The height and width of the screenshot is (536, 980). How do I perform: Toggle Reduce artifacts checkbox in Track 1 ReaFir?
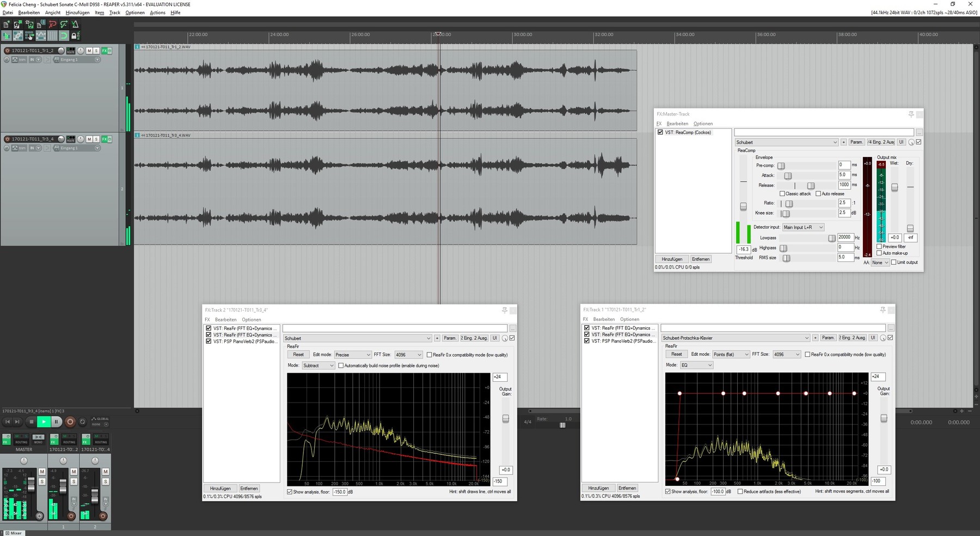pyautogui.click(x=740, y=491)
